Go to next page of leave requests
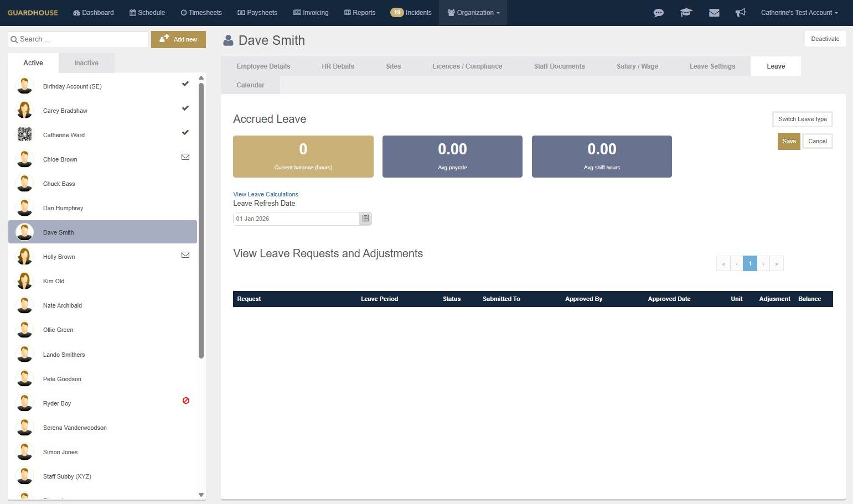Viewport: 853px width, 504px height. 763,264
